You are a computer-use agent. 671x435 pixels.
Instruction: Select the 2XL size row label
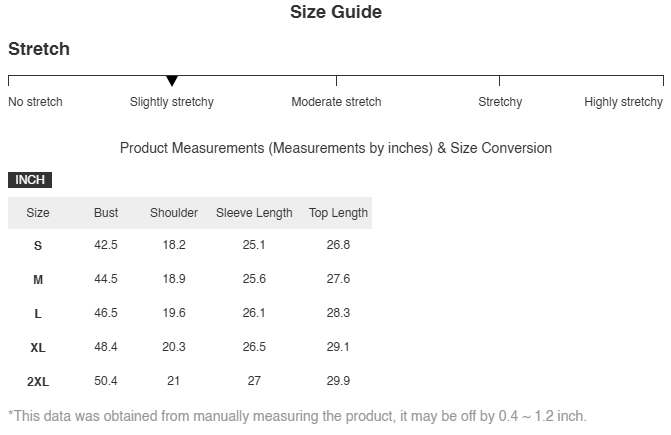[38, 382]
